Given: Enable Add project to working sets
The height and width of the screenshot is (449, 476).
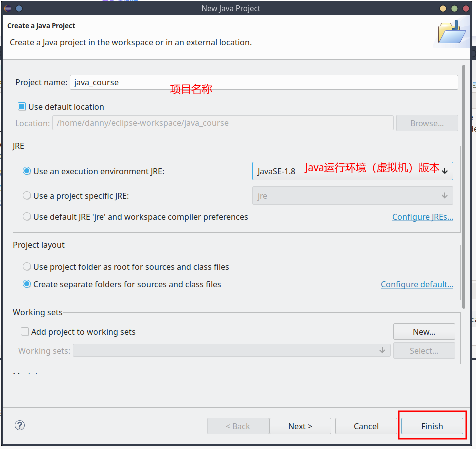Looking at the screenshot, I should point(25,332).
